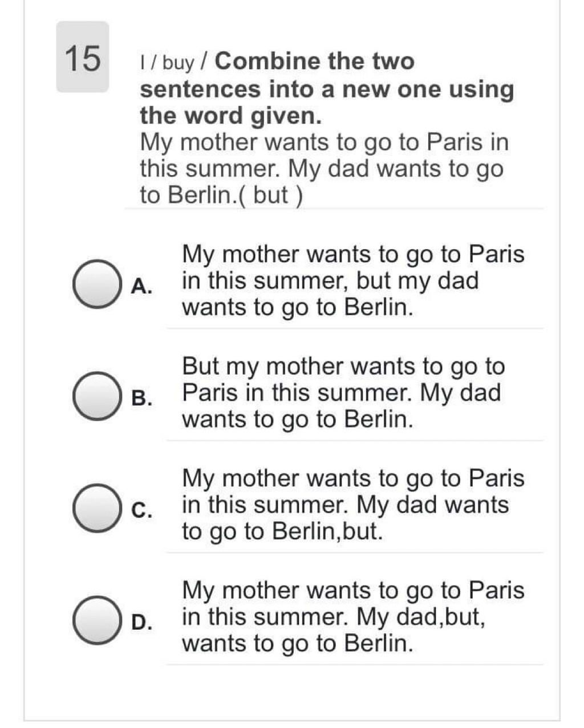Click "wants to go to Berlin." in option A

click(x=297, y=308)
